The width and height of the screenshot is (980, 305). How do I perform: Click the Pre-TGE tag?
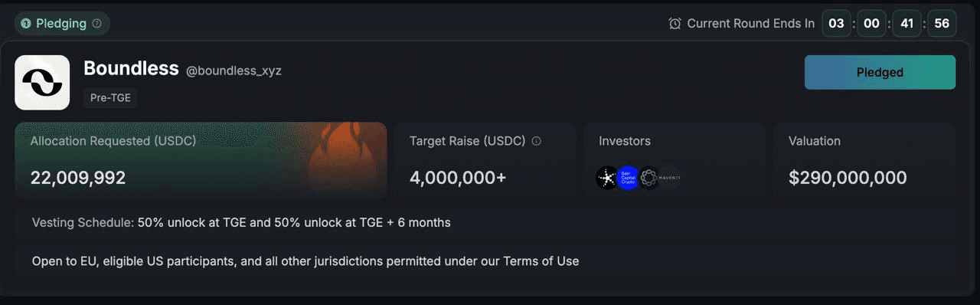click(x=110, y=98)
